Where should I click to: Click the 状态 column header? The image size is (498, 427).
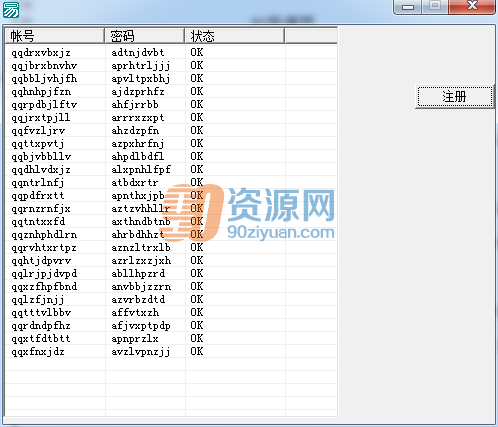[235, 36]
